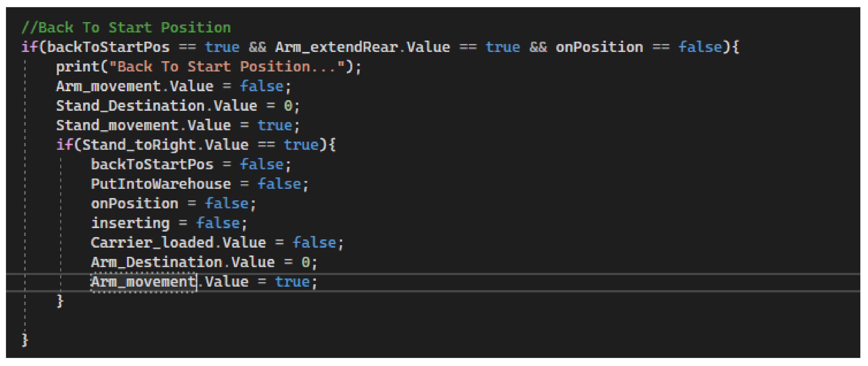The height and width of the screenshot is (366, 868).
Task: Click the PutIntoWarehouse variable
Action: (161, 184)
